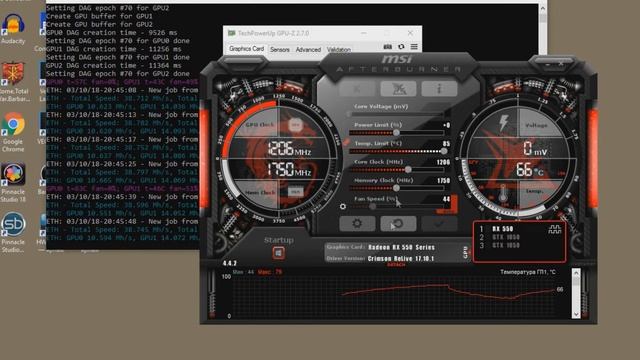Minimize the GPU-Z window
Viewport: 640px width, 360px height.
364,33
